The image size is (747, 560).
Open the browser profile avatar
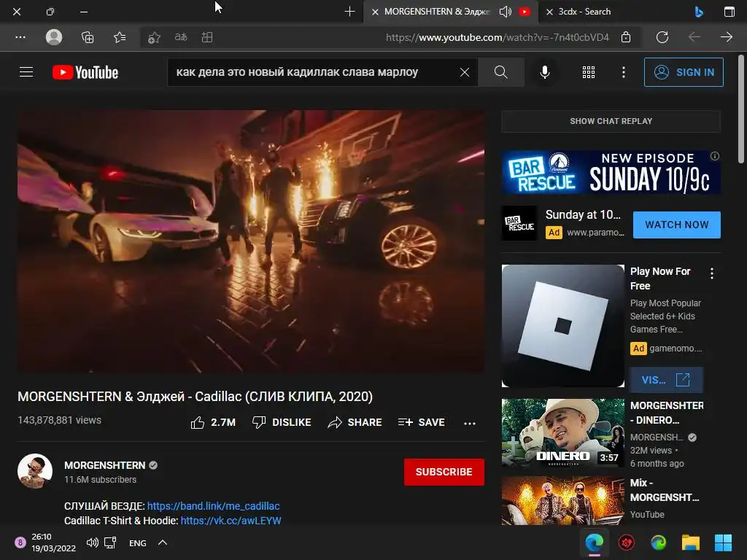click(x=54, y=37)
